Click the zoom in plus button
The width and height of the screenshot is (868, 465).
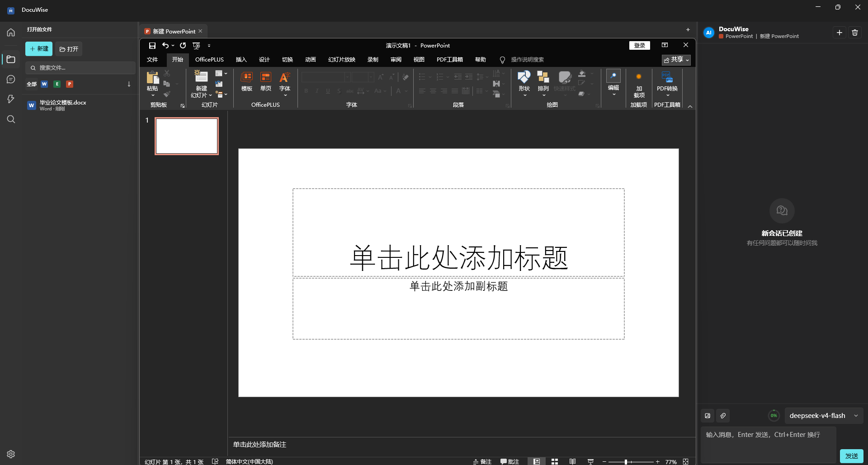(x=658, y=462)
